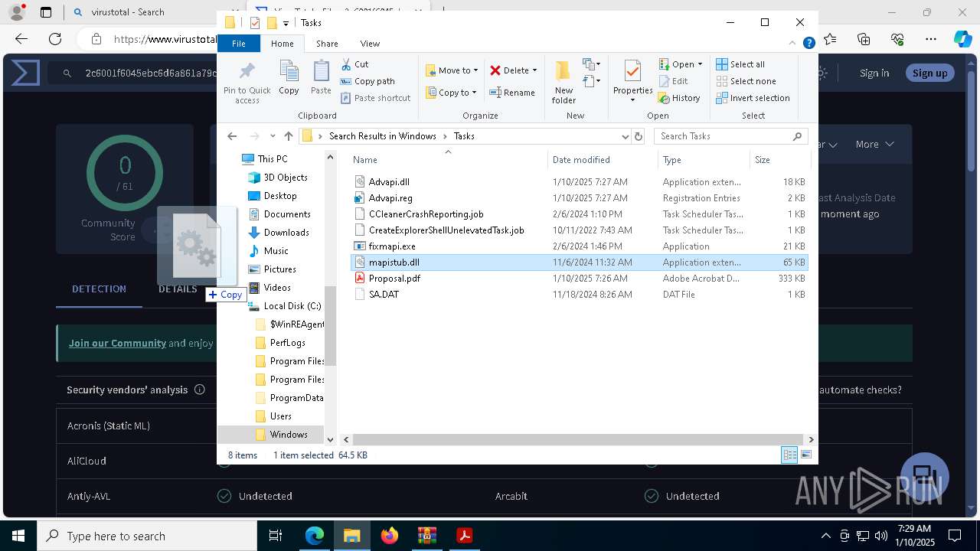Refresh the Tasks folder view
This screenshot has width=980, height=551.
(x=639, y=136)
